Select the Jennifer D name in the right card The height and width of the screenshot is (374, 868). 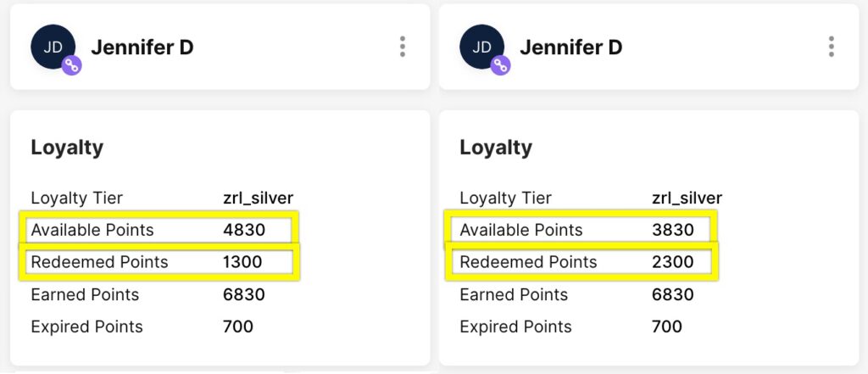click(570, 47)
